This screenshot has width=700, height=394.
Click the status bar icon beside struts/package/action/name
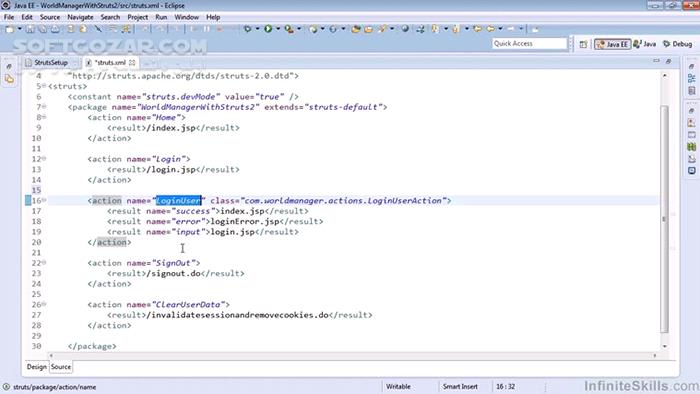tap(6, 387)
